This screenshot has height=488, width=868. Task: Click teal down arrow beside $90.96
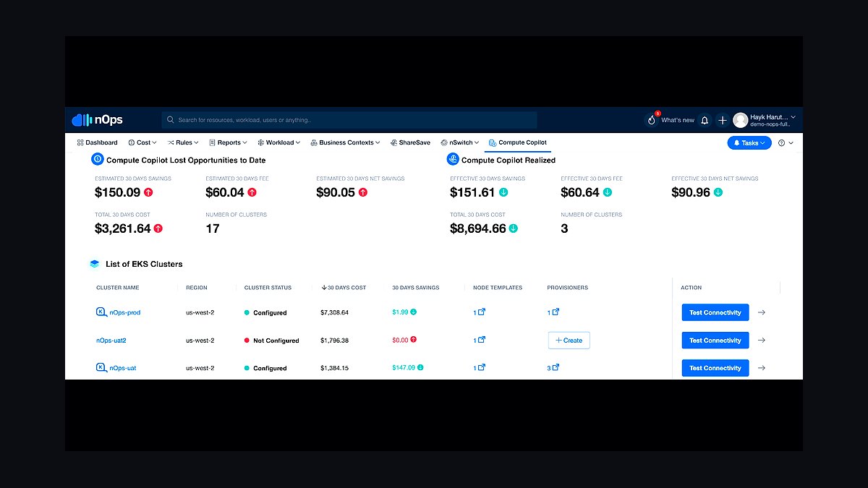(x=718, y=192)
